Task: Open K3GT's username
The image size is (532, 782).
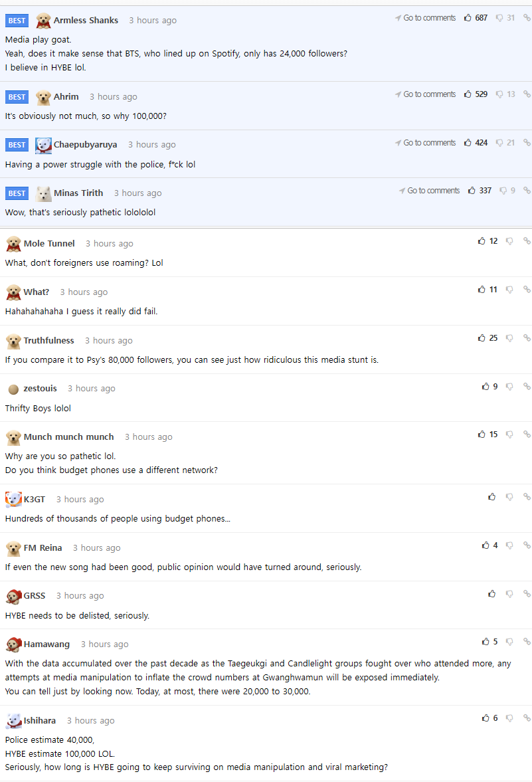Action: tap(35, 499)
